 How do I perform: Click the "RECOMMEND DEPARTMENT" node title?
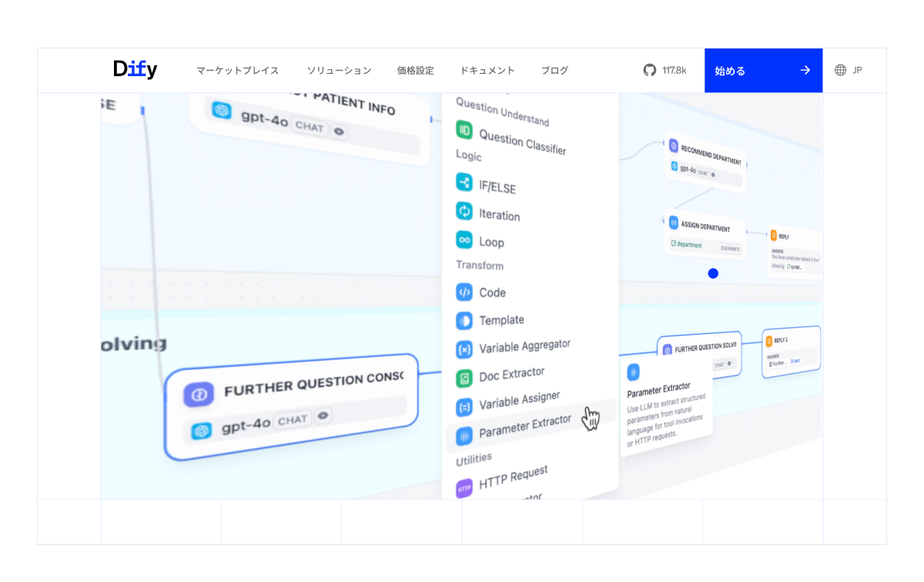[x=711, y=154]
